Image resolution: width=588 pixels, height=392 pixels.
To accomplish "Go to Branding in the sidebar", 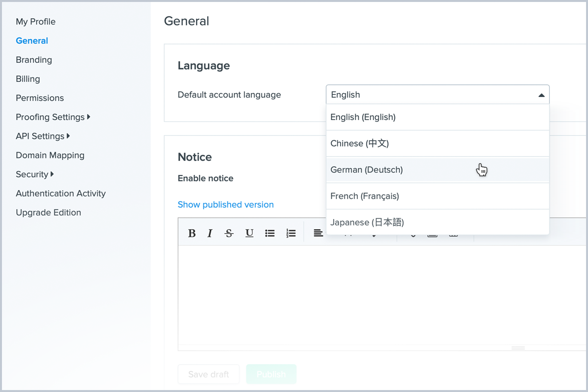I will 34,60.
